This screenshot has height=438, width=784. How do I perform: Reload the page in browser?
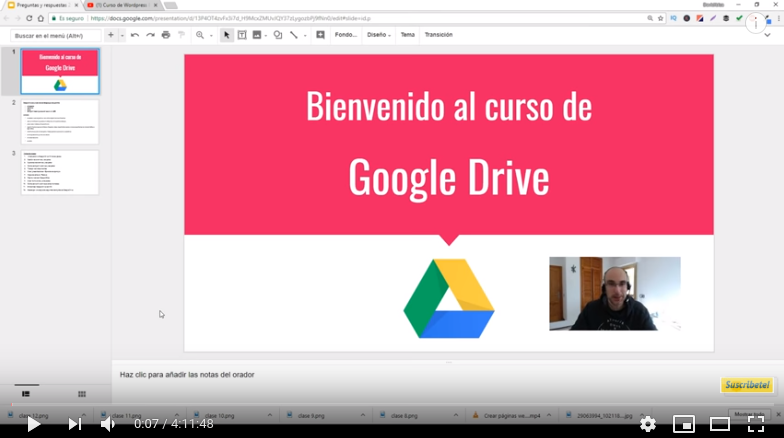click(29, 18)
